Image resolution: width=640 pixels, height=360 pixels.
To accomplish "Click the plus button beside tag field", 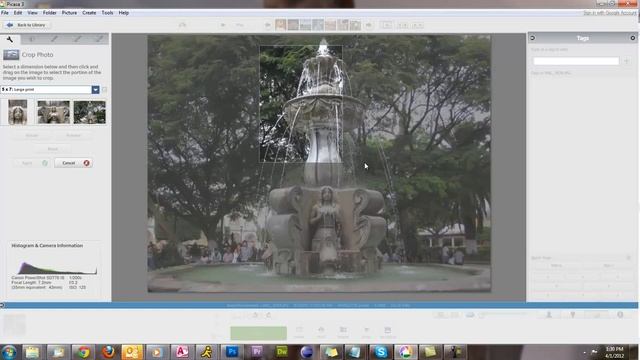I will point(627,61).
